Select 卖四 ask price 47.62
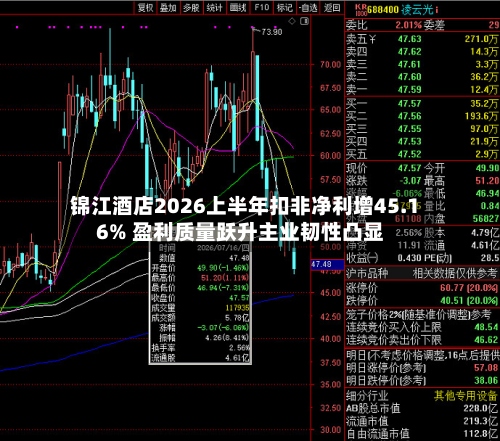Image resolution: width=500 pixels, height=441 pixels. tap(410, 52)
